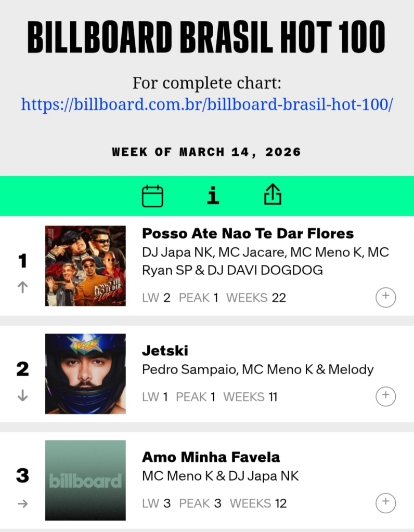Click the down arrow under rank 2

22,395
